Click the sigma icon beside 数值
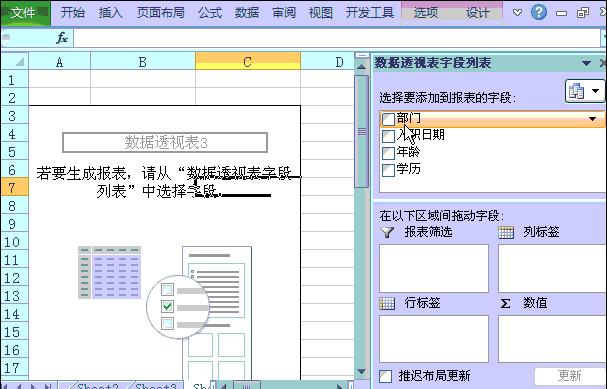Screen dimensions: 607x389 [x=506, y=303]
